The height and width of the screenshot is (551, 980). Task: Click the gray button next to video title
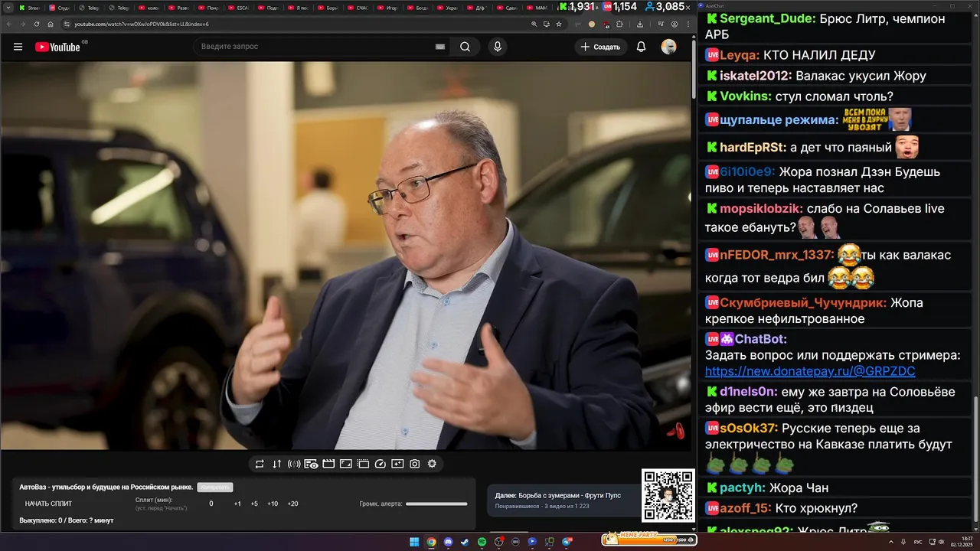click(x=214, y=487)
